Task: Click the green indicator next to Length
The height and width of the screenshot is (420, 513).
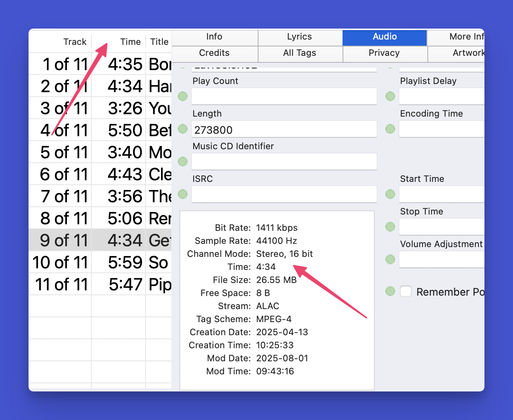Action: pos(183,129)
